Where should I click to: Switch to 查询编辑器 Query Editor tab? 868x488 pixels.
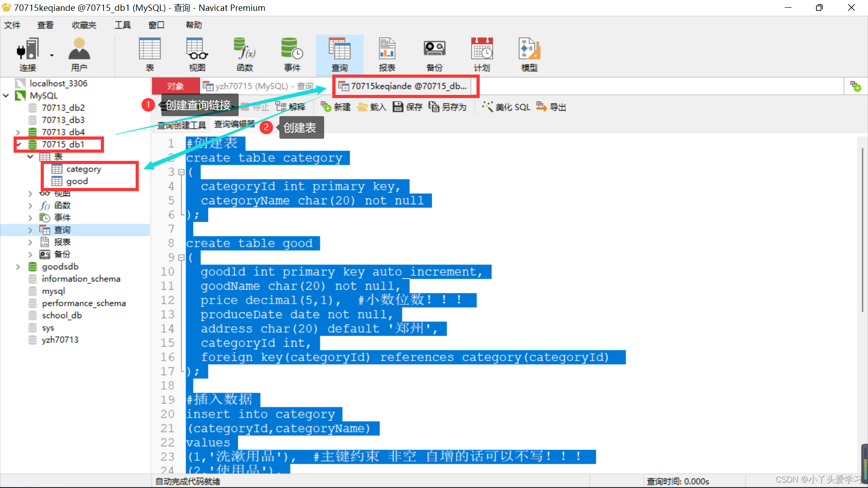[x=234, y=124]
